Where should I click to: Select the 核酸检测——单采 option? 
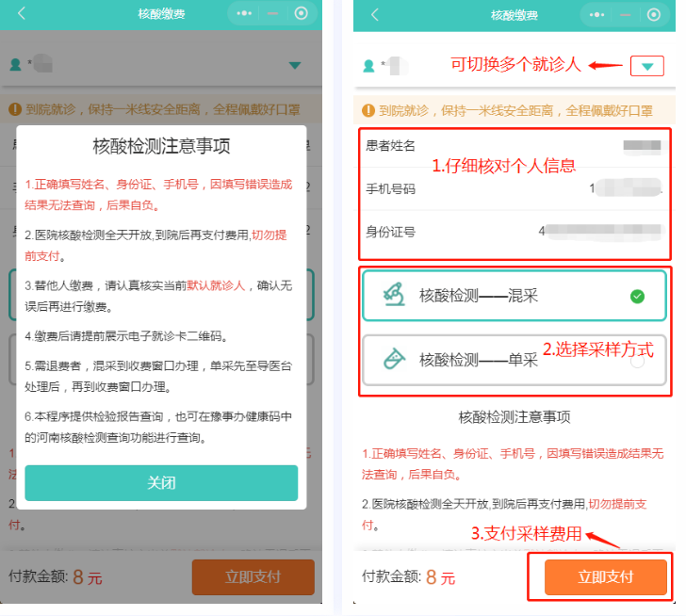[x=514, y=360]
